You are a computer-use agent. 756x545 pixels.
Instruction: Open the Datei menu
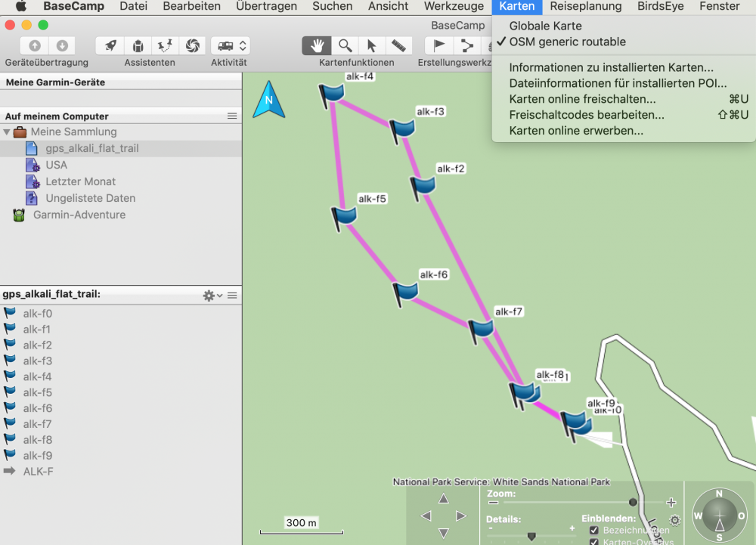coord(134,6)
